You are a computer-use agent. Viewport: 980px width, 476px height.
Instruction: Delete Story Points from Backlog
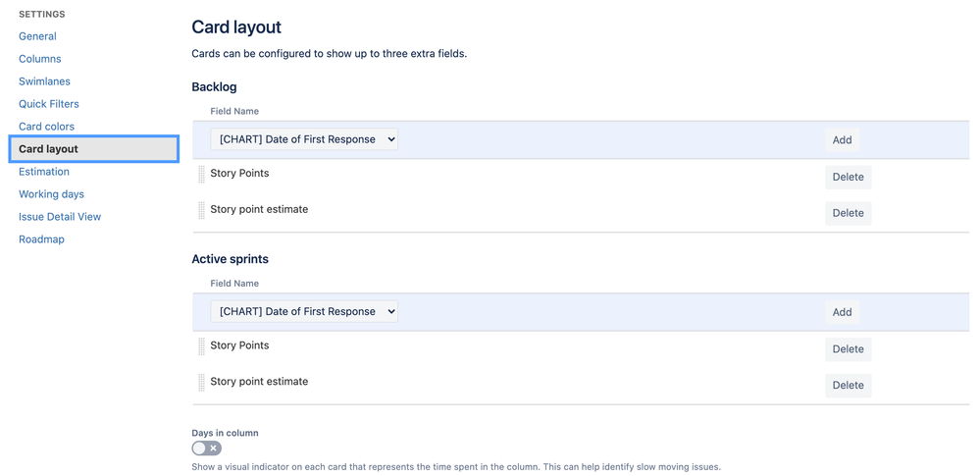pos(849,177)
